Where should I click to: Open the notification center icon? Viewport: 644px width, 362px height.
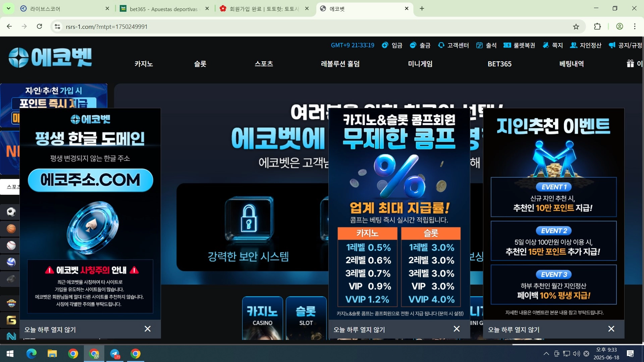630,354
